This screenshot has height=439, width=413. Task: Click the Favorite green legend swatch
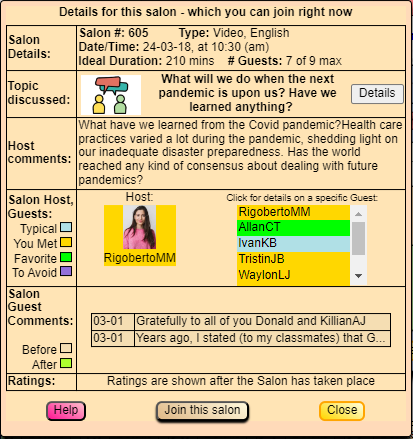[x=66, y=257]
